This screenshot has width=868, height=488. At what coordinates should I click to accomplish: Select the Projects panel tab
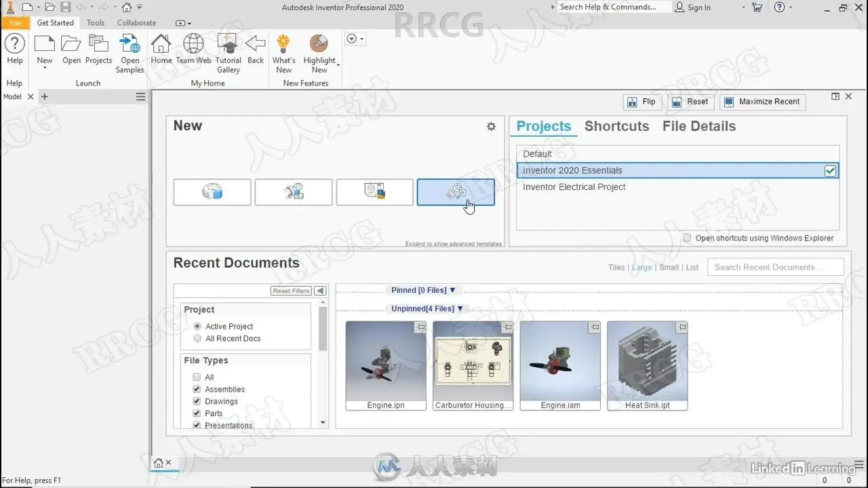pos(544,126)
